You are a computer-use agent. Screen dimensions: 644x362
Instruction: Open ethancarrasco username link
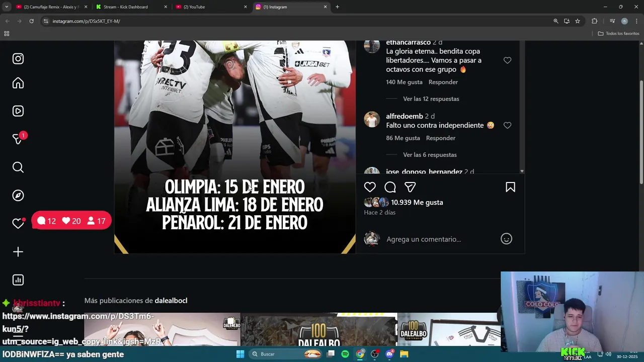[x=408, y=43]
